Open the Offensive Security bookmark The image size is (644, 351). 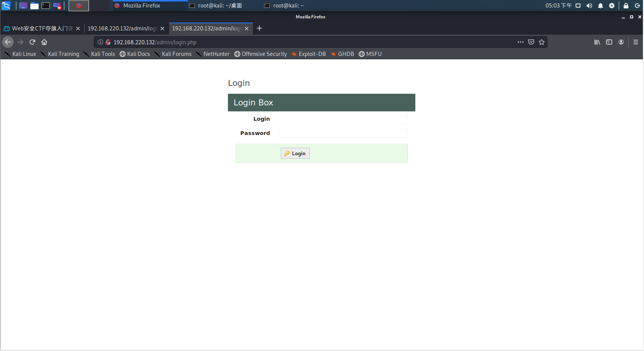pos(261,54)
